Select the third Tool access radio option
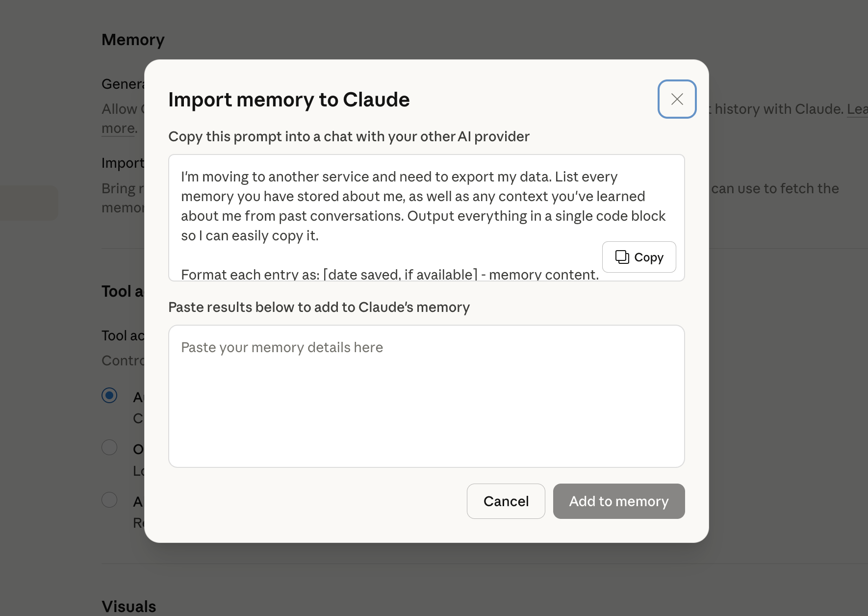Viewport: 868px width, 616px height. [x=109, y=500]
